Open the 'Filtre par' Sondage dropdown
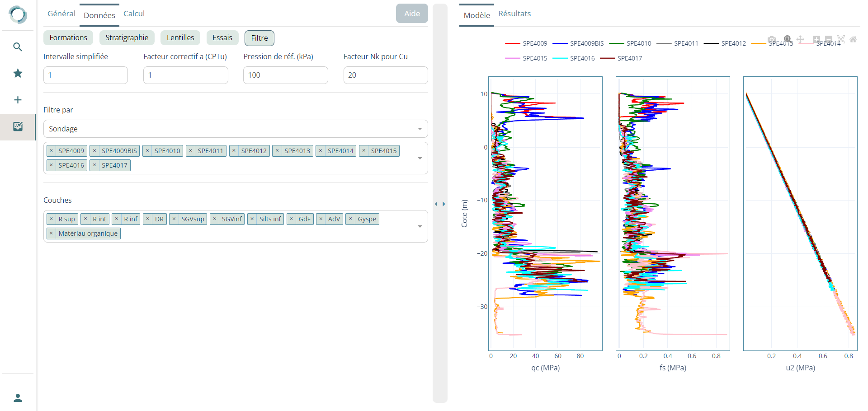 click(x=235, y=129)
